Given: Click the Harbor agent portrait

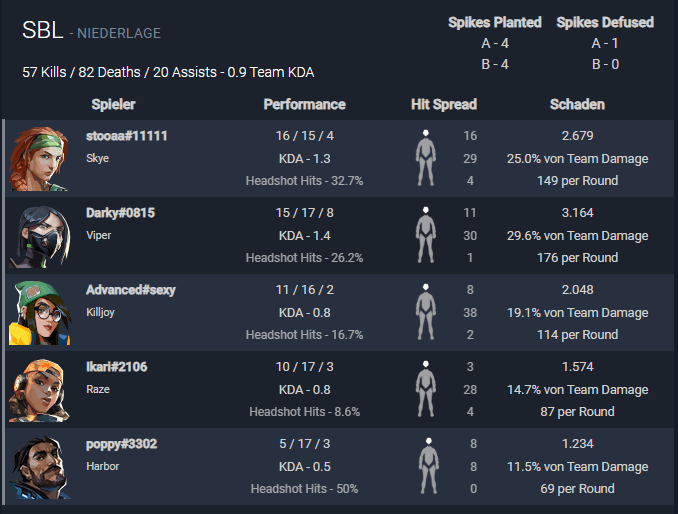Looking at the screenshot, I should (x=39, y=467).
